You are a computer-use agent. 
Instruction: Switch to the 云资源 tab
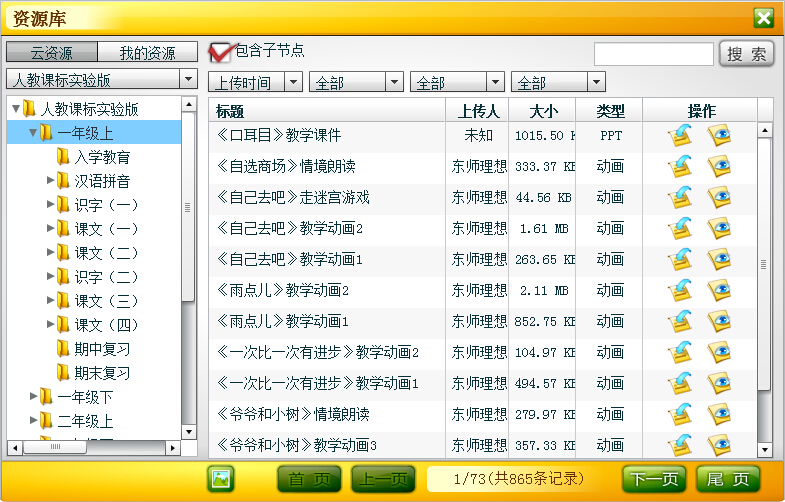52,53
